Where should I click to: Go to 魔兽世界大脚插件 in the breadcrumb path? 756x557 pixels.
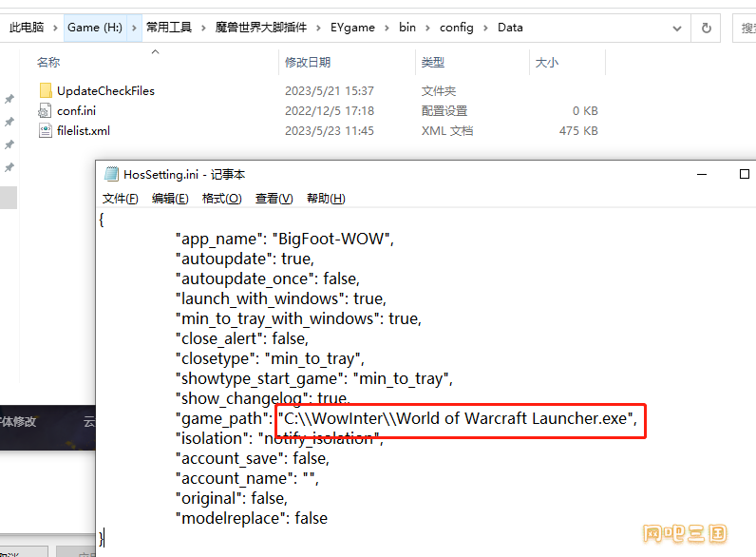click(261, 28)
